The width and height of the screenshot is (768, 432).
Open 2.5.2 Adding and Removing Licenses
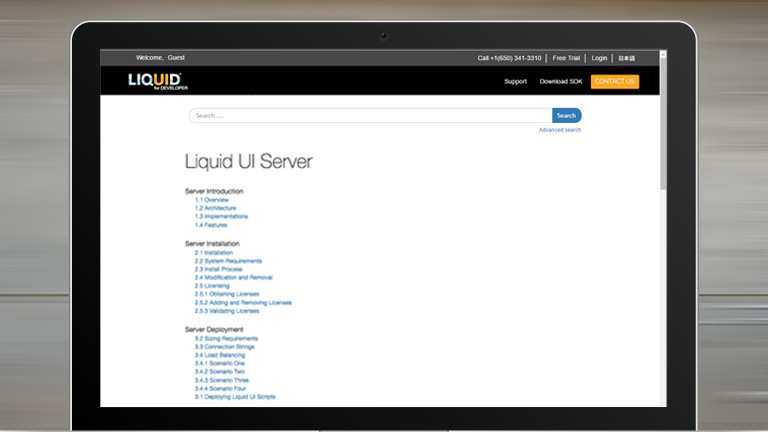(243, 302)
